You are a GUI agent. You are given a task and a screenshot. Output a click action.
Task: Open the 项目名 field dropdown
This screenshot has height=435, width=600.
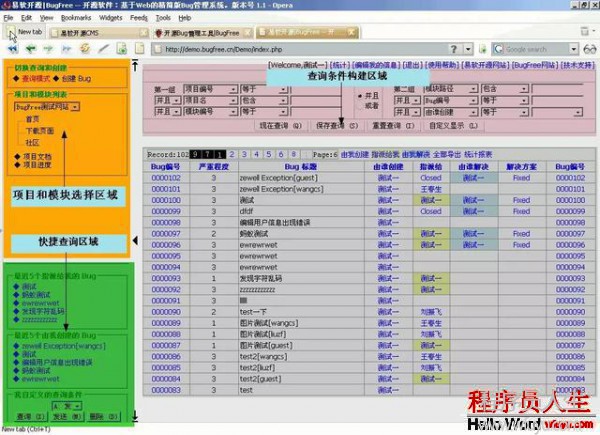(x=233, y=100)
